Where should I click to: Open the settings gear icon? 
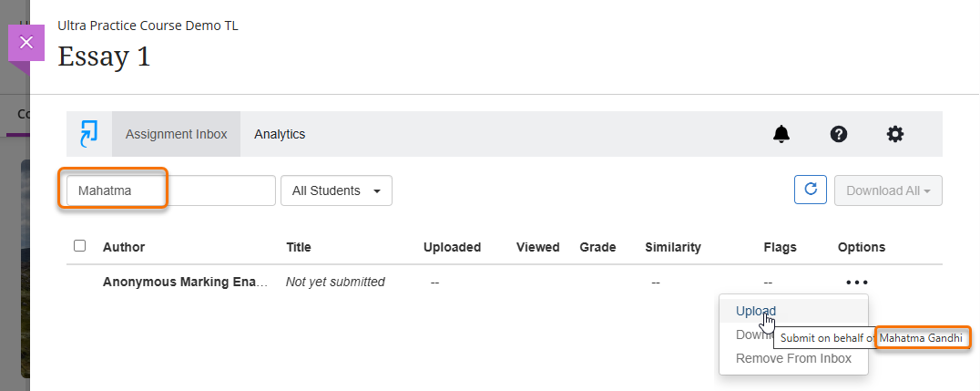click(x=895, y=134)
